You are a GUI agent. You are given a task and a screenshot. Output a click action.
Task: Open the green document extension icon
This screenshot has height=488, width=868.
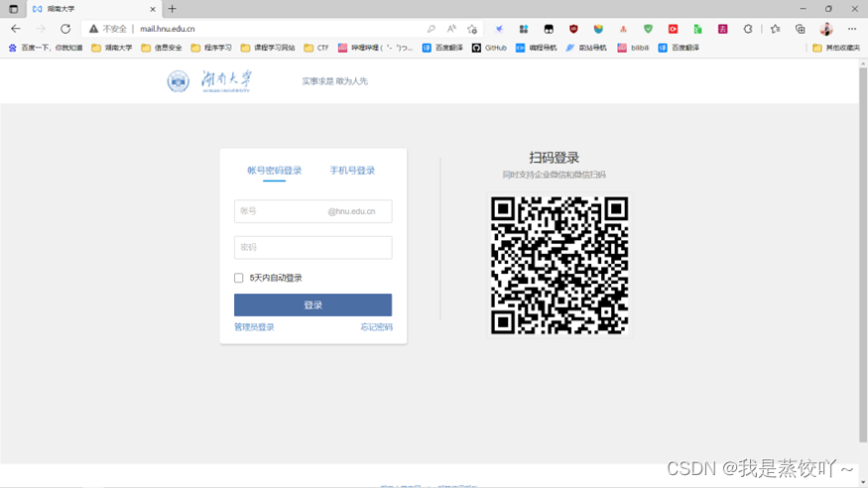coord(698,29)
